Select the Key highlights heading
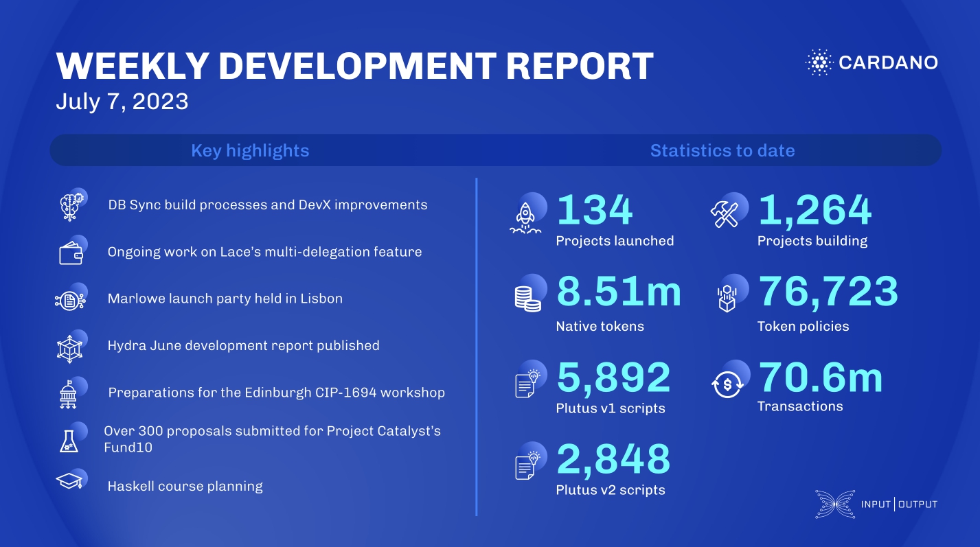 [x=250, y=150]
